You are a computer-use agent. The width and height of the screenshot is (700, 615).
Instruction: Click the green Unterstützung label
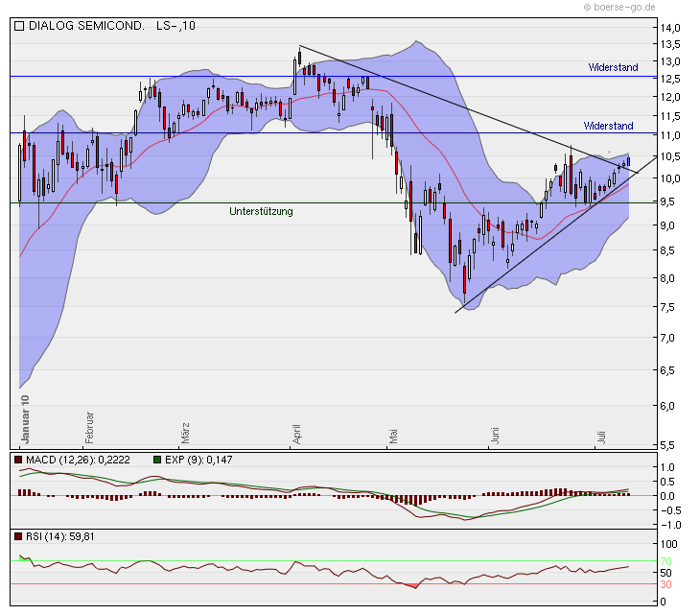[x=261, y=211]
